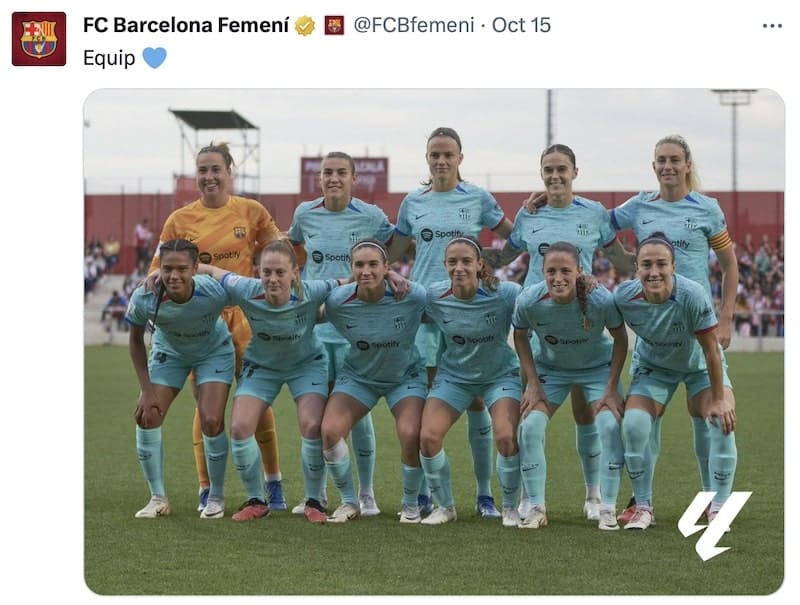Click the captain's striped armband
Image resolution: width=800 pixels, height=605 pixels.
[x=721, y=241]
